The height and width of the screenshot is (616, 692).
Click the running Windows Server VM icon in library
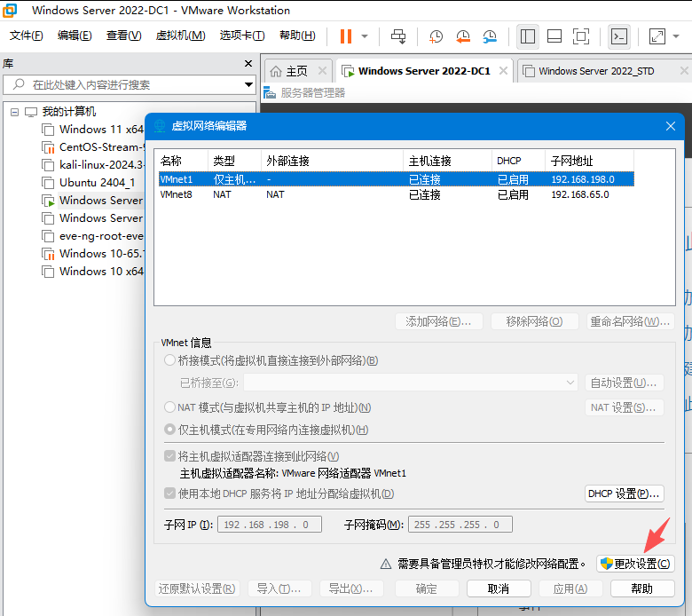(48, 201)
